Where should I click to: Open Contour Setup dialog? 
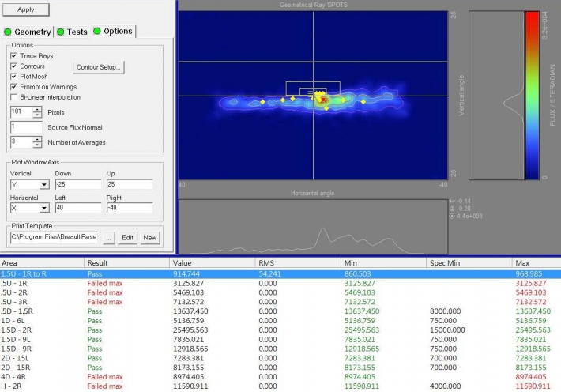point(99,67)
